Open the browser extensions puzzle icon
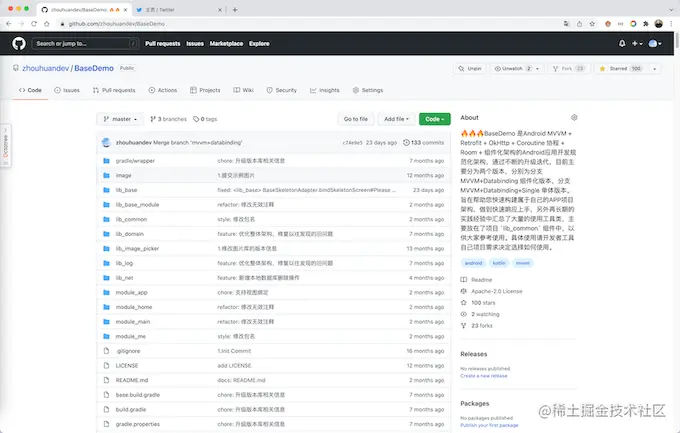Screen dimensions: 680x433 [646, 24]
